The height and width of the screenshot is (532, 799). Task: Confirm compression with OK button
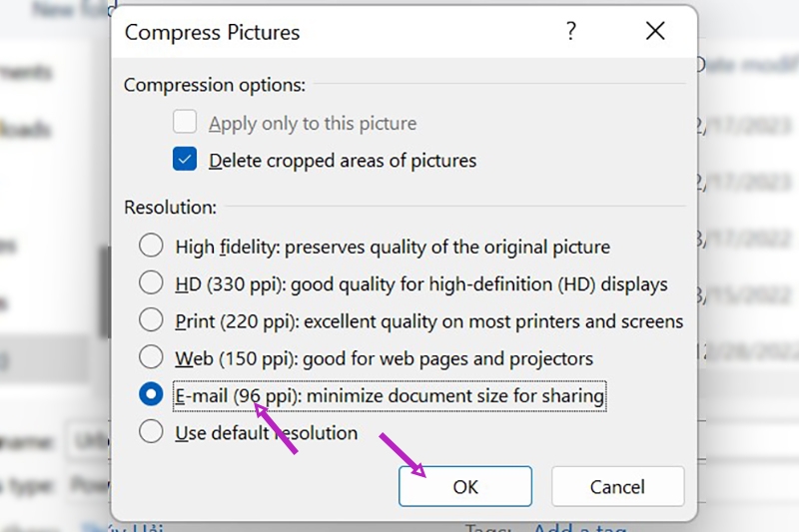point(465,486)
